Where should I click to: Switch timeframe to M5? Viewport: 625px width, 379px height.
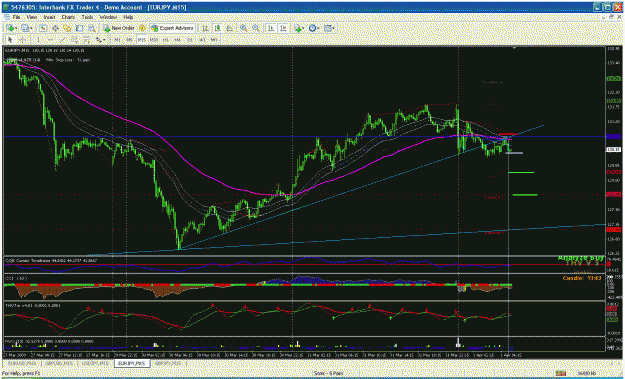[x=130, y=40]
